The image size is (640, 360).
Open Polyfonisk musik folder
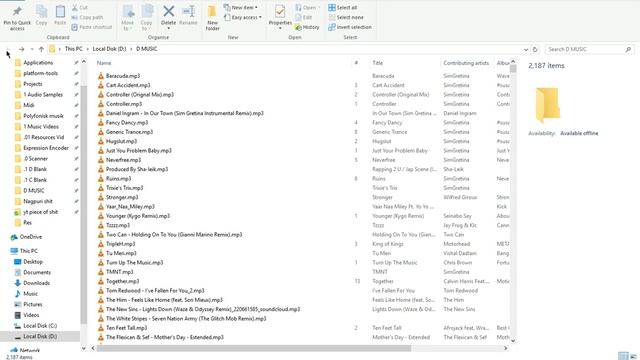pos(43,116)
